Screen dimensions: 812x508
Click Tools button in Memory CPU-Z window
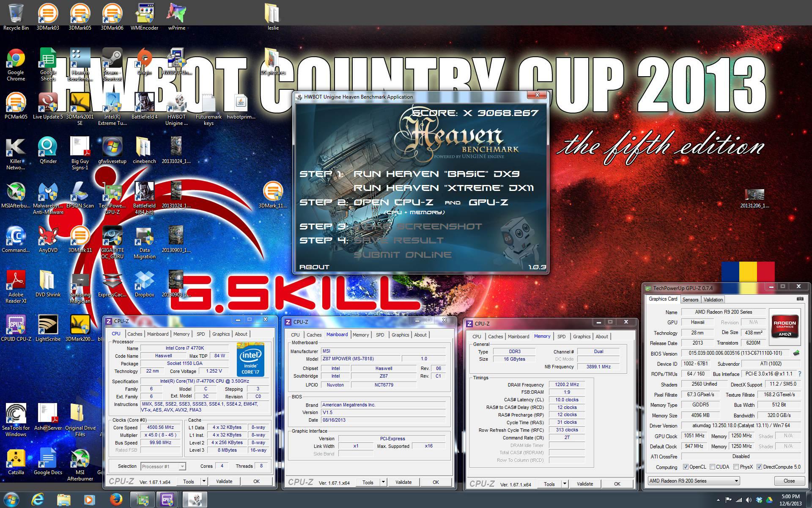(x=549, y=484)
